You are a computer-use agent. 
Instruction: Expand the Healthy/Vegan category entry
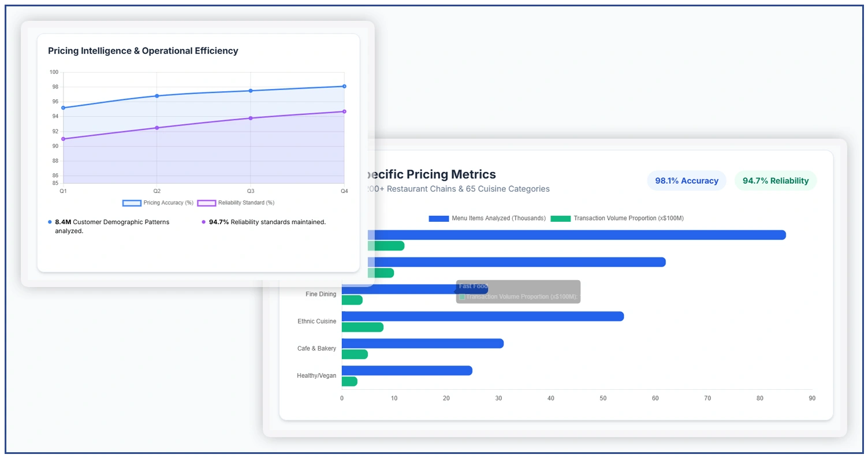click(x=317, y=375)
